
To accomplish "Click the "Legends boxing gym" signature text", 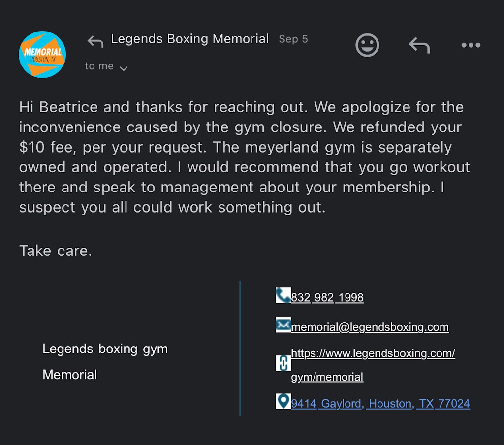I will (105, 349).
